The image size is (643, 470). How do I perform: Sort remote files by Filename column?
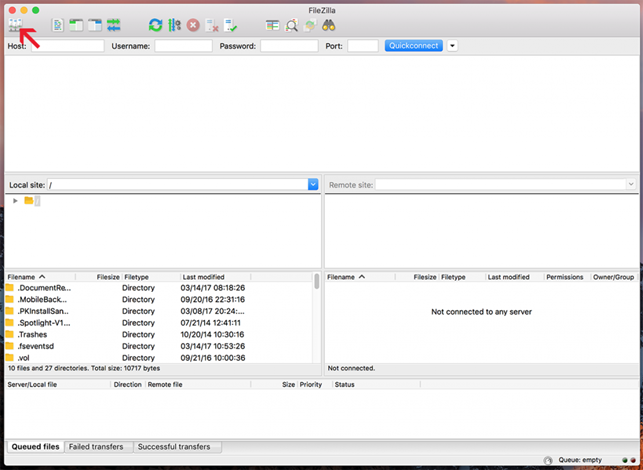[x=360, y=277]
